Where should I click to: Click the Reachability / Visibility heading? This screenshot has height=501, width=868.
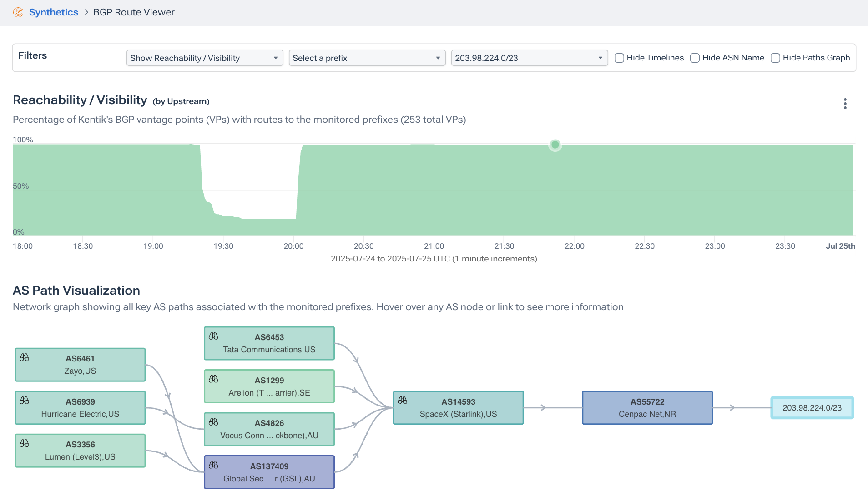80,100
